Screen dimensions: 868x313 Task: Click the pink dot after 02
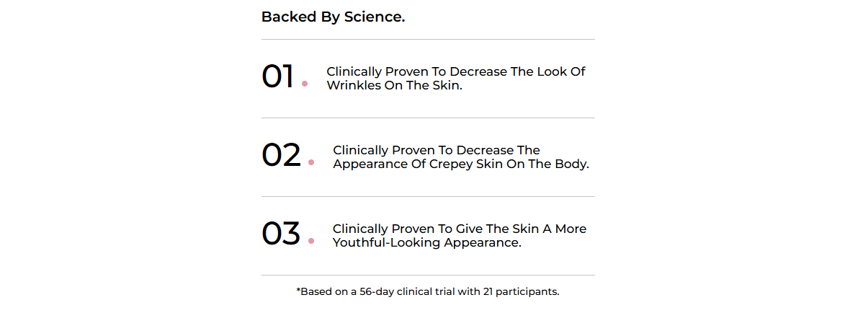(311, 162)
